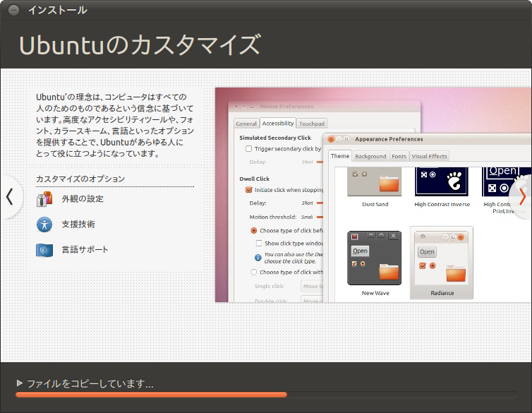The width and height of the screenshot is (532, 413).
Task: Click the Ubuntuのカスタマイズ heading
Action: point(140,44)
